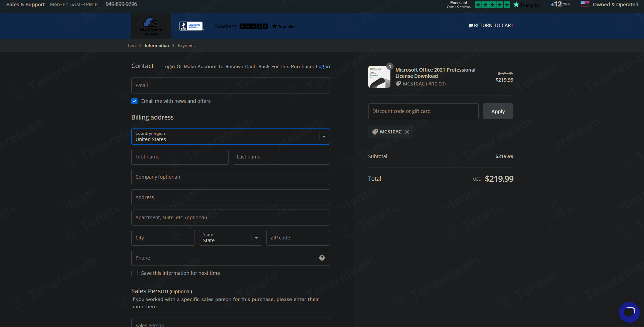Click the Log in link
This screenshot has width=644, height=327.
[x=323, y=66]
